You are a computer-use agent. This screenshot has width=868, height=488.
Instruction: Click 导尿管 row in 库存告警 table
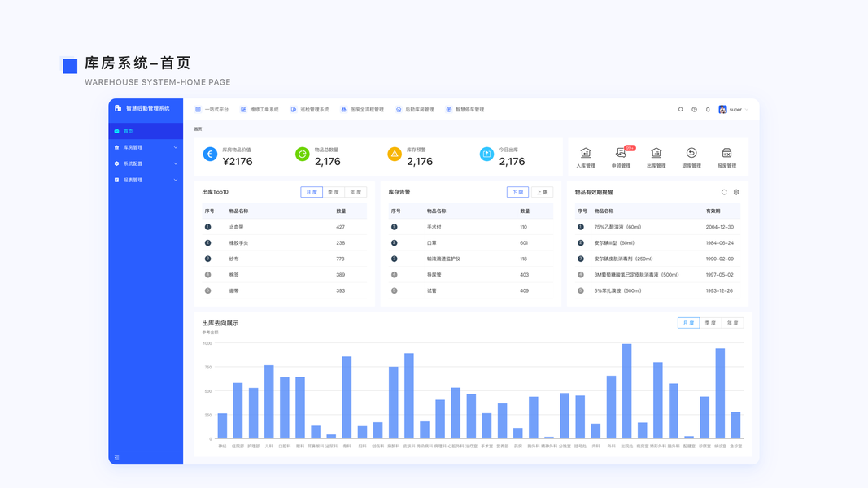(x=471, y=275)
